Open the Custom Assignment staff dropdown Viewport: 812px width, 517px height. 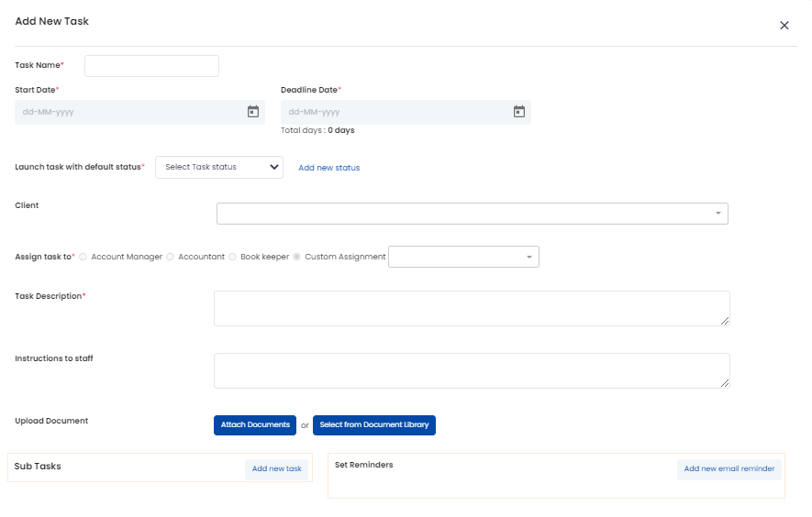463,257
